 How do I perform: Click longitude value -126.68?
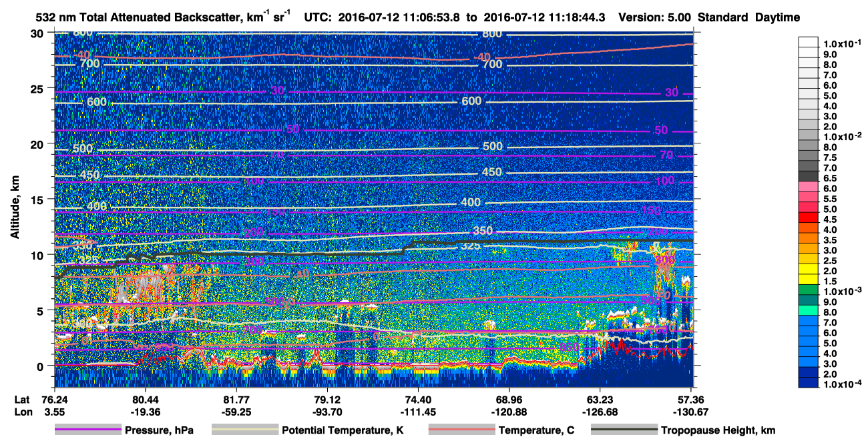point(600,412)
